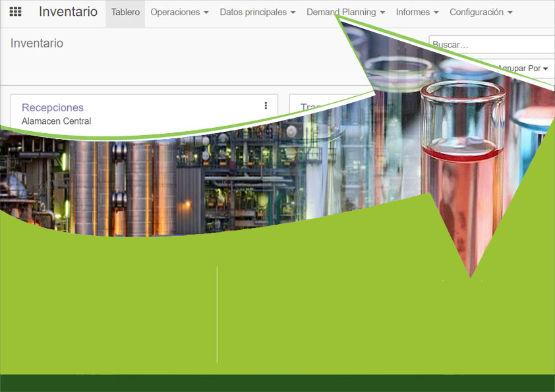Click the dark green footer bar
The image size is (555, 392).
pos(277,383)
